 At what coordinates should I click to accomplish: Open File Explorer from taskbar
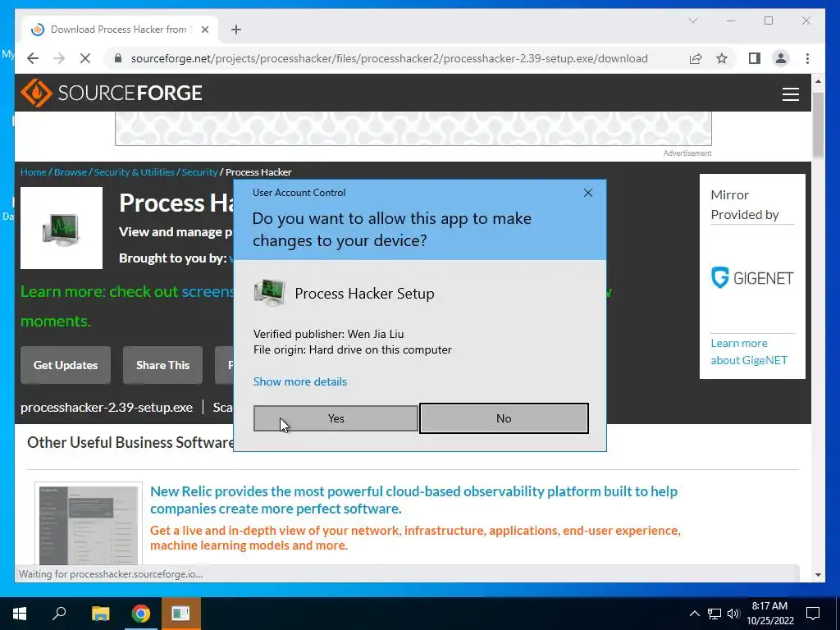point(100,614)
